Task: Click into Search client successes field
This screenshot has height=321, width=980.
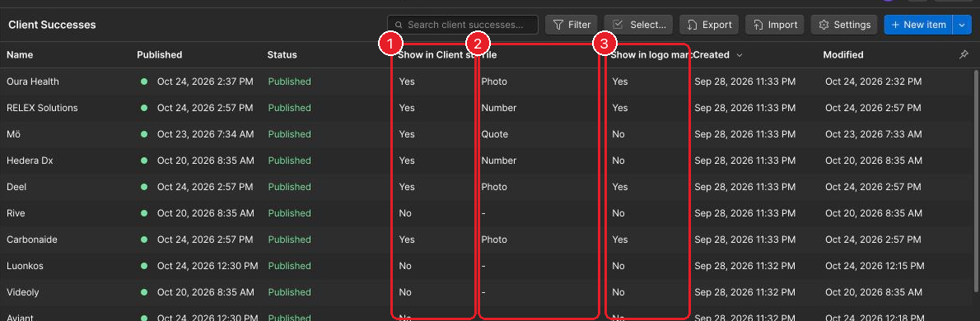Action: 463,25
